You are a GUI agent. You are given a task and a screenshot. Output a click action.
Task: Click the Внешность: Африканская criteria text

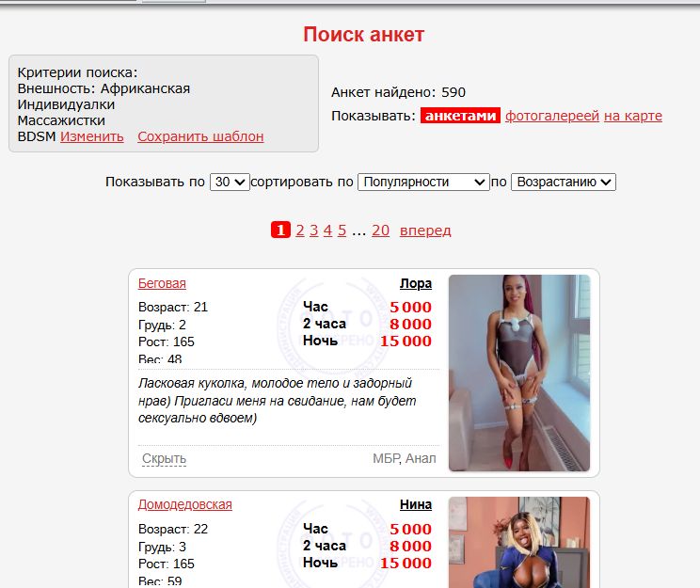[x=103, y=88]
